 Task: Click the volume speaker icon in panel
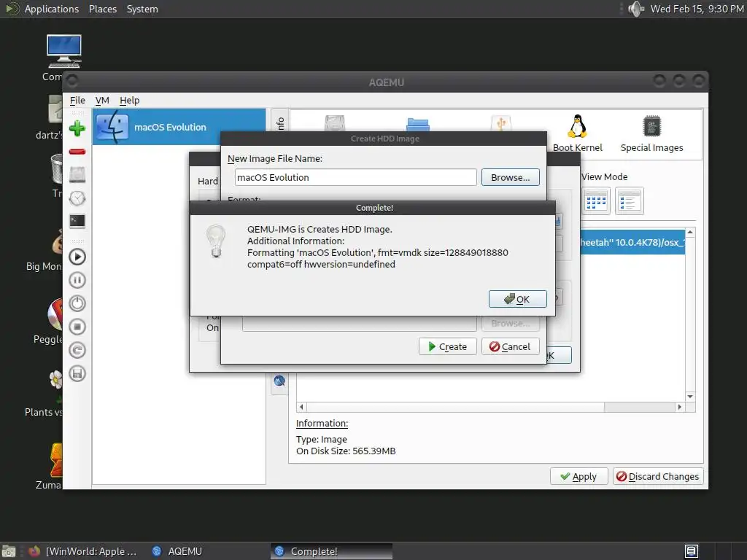point(636,9)
